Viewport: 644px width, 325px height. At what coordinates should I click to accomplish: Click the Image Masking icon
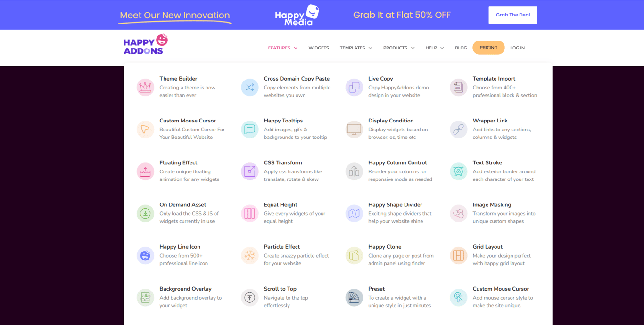tap(459, 213)
